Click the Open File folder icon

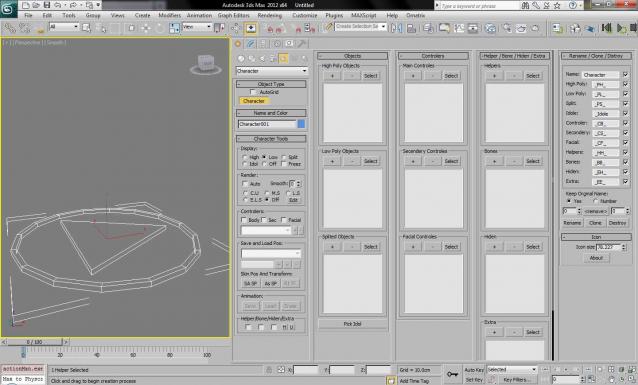(x=36, y=5)
